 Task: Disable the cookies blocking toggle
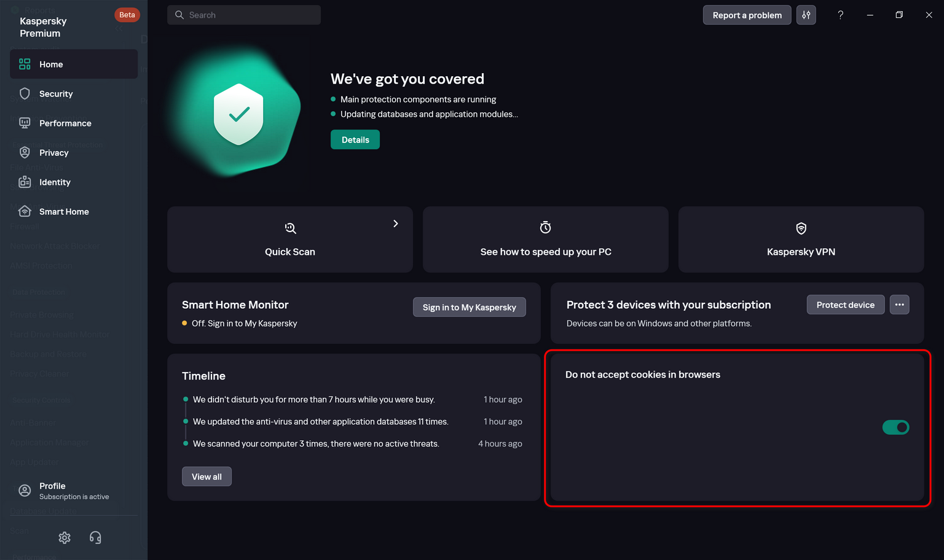pyautogui.click(x=895, y=427)
